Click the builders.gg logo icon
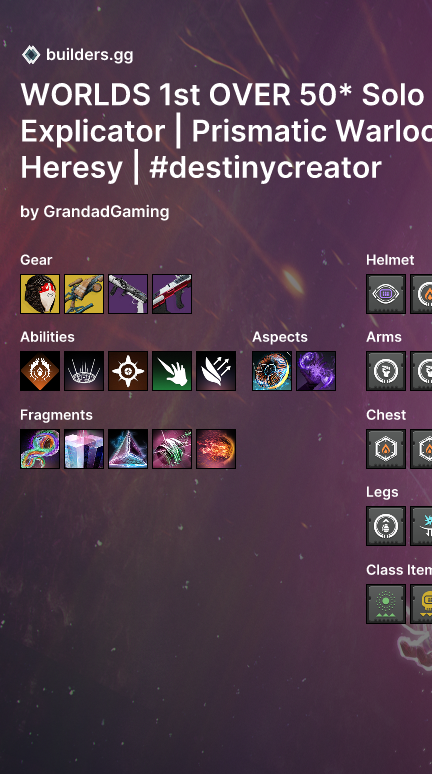This screenshot has height=774, width=432. 31,55
